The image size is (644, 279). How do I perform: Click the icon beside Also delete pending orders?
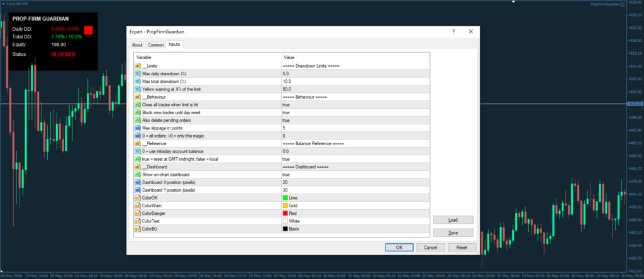138,120
